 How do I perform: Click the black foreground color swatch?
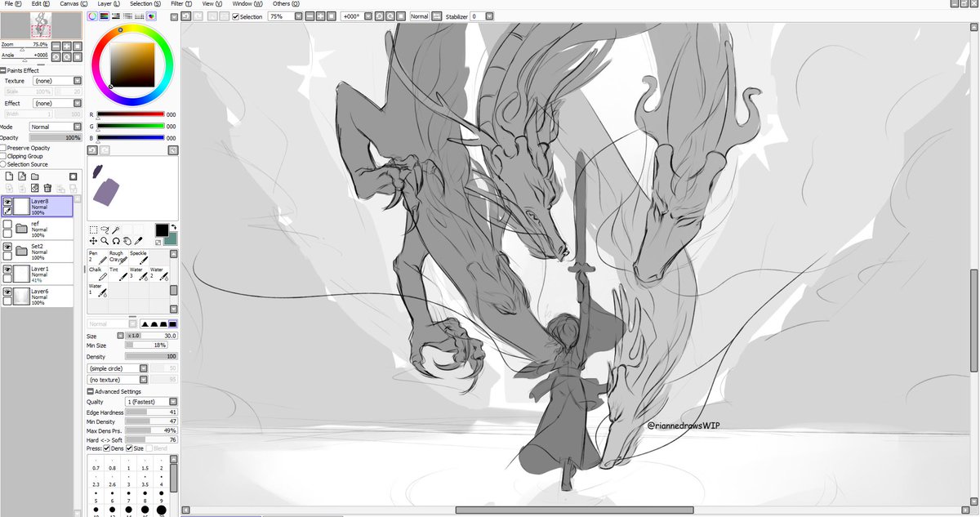(x=162, y=230)
